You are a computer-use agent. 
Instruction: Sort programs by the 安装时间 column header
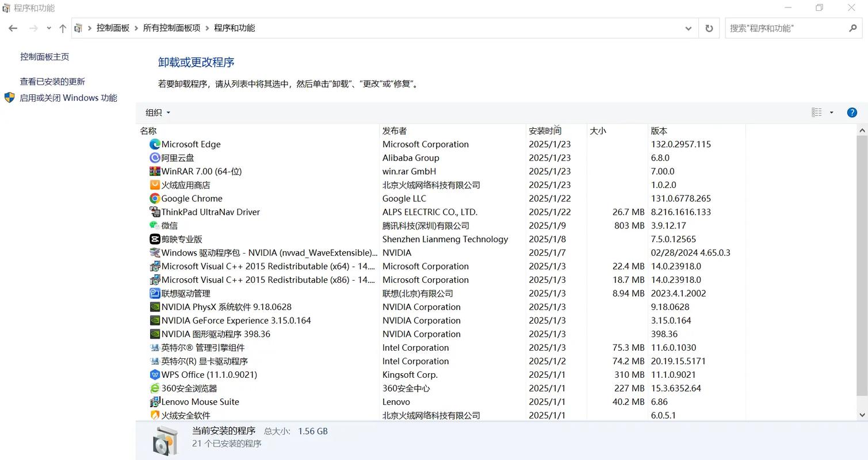(x=545, y=131)
